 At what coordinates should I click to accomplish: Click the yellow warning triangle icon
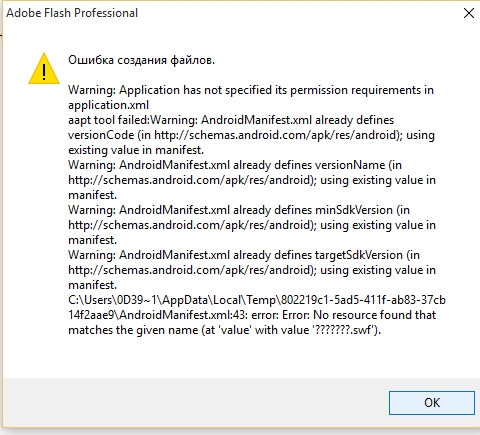[44, 69]
